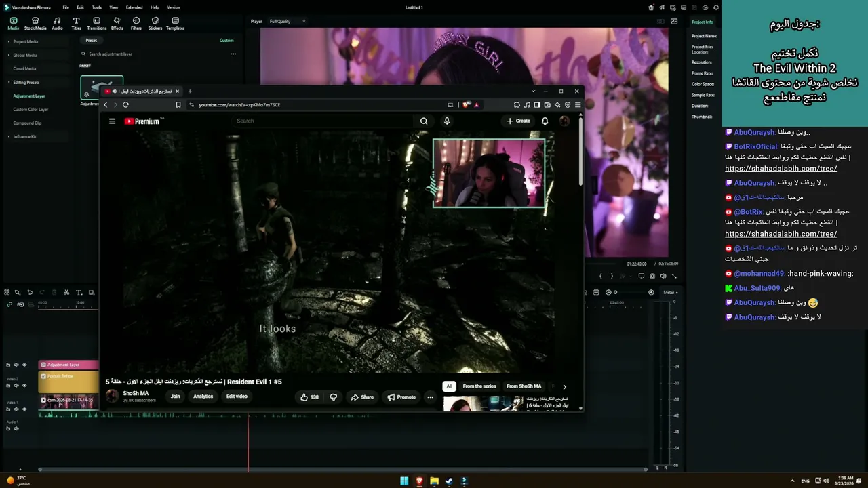Open YouTube notifications bell
This screenshot has width=868, height=488.
coord(545,121)
